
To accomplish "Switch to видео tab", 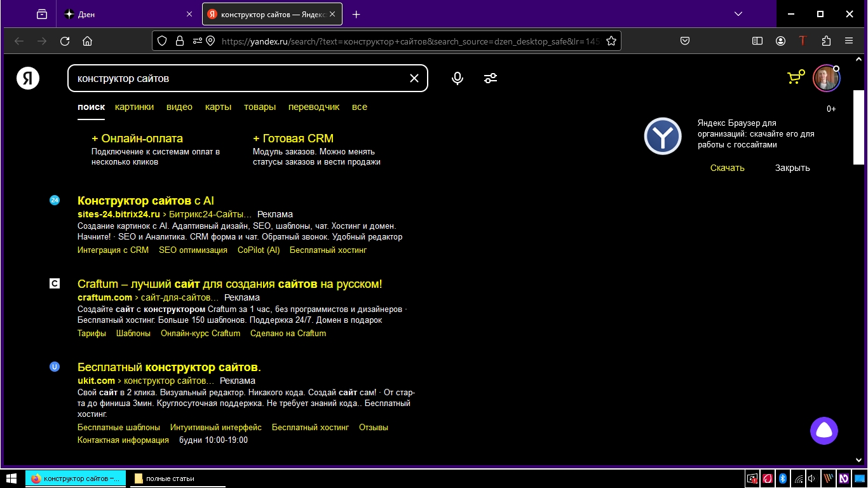I will point(179,107).
